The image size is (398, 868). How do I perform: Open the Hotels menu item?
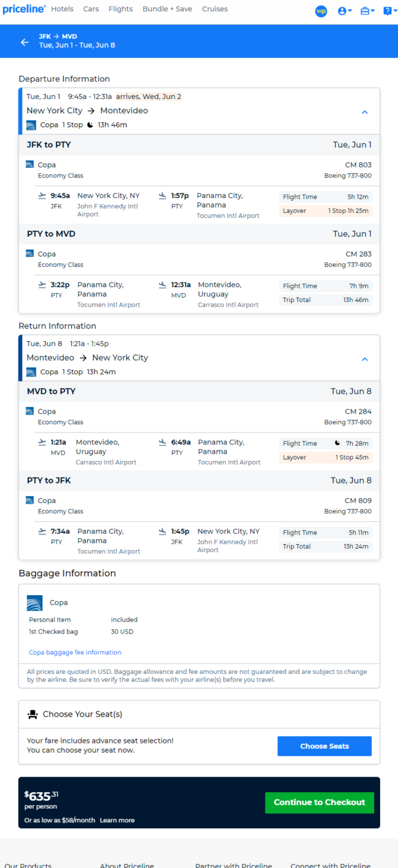click(62, 9)
